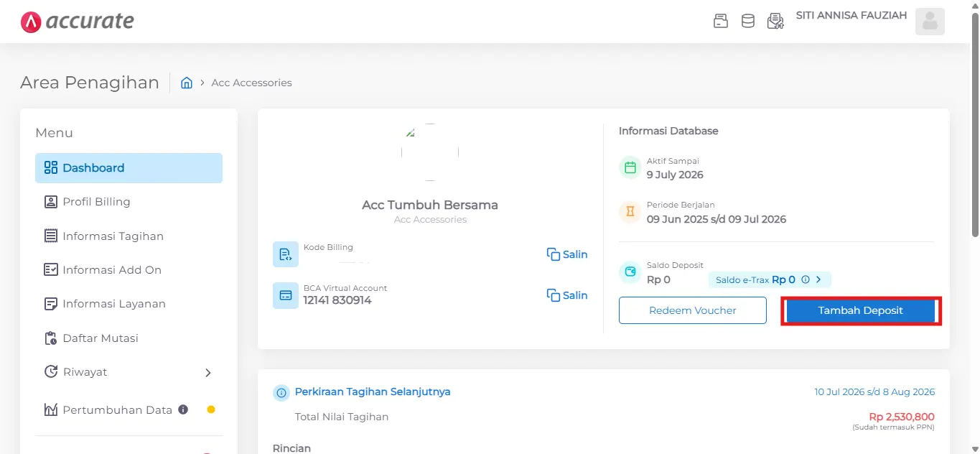Click the archive box icon in the header
980x454 pixels.
coord(720,21)
